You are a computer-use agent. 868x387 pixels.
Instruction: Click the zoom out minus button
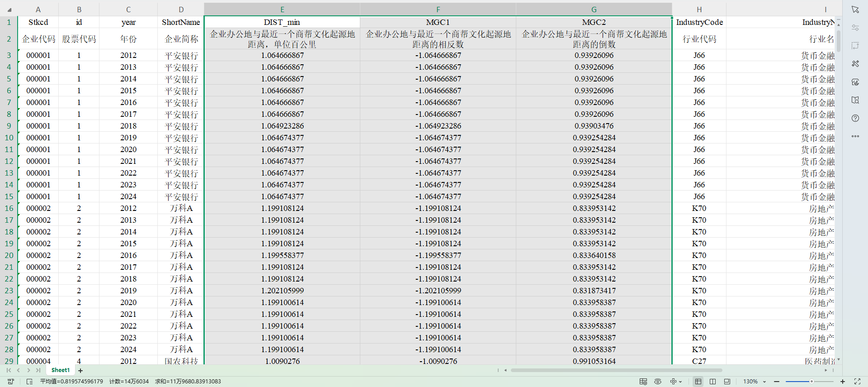point(777,382)
